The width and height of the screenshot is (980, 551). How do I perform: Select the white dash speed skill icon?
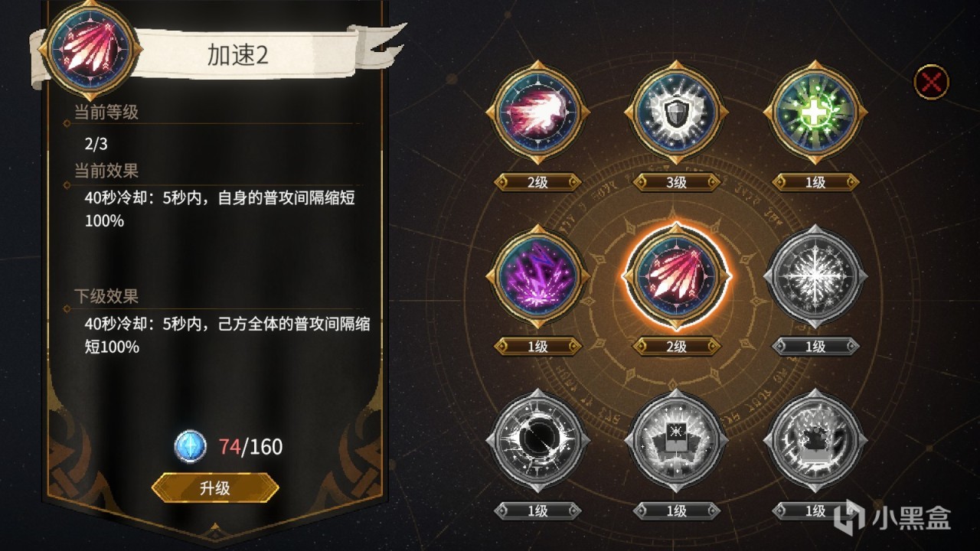coord(537,112)
